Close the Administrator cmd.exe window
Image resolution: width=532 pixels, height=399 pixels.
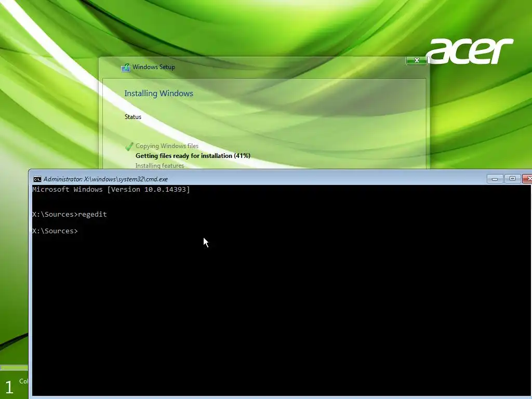[x=528, y=179]
